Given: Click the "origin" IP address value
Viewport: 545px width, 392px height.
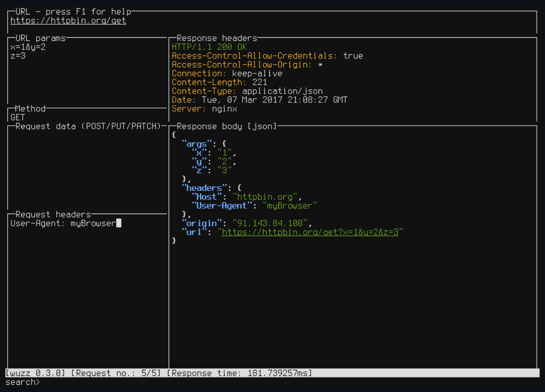Looking at the screenshot, I should pos(270,223).
